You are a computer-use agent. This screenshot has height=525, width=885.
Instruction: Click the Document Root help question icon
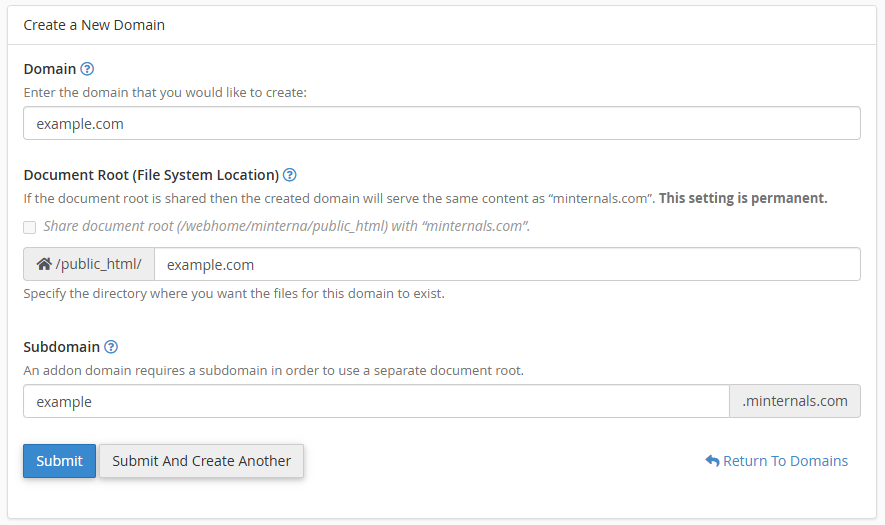(290, 175)
